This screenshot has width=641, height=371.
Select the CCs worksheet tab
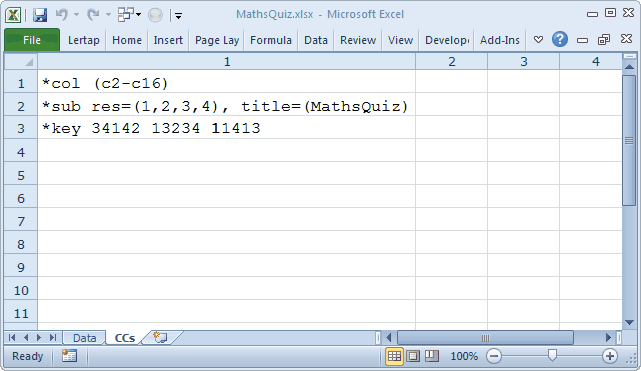pyautogui.click(x=125, y=338)
